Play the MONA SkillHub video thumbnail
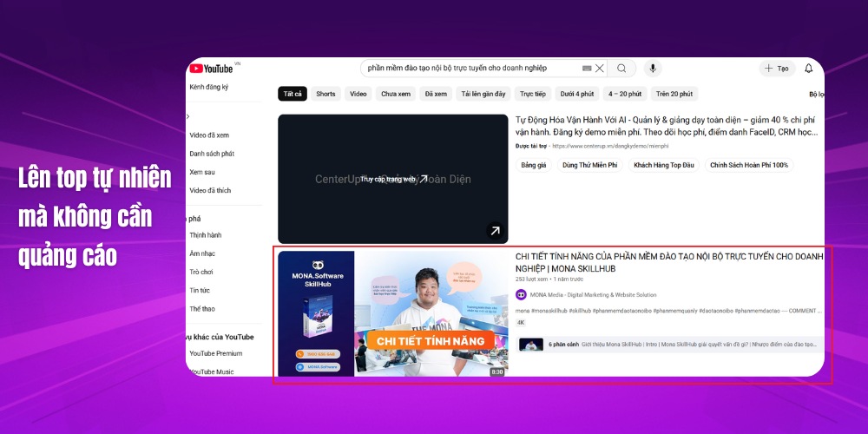868x434 pixels. (393, 314)
